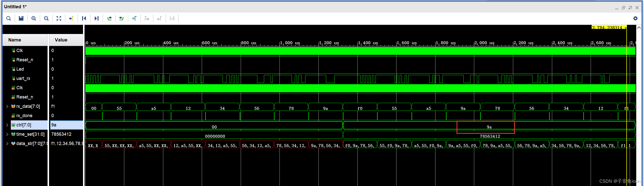This screenshot has height=186, width=644.
Task: Expand the rx_data[7:0] bus
Action: pos(7,106)
